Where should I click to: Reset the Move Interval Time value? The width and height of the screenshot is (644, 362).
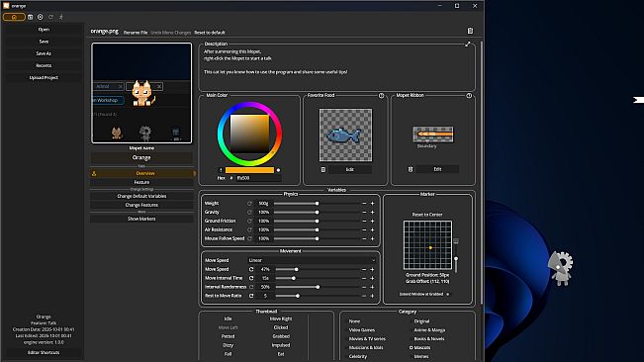point(251,278)
